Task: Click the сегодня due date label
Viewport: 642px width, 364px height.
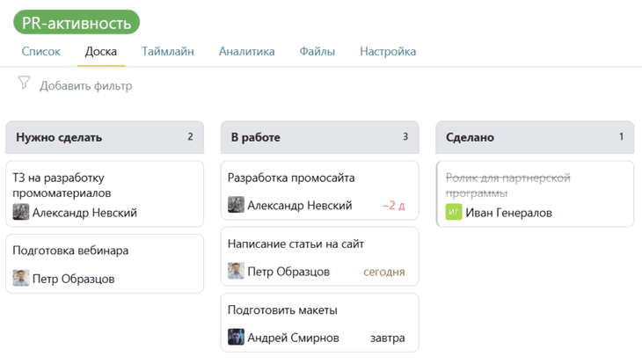Action: coord(384,272)
